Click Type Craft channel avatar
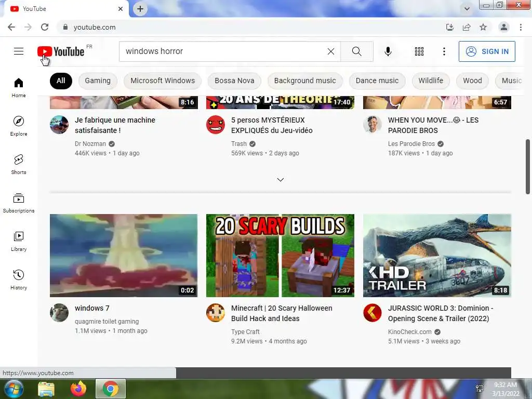This screenshot has height=399, width=532. pos(216,312)
